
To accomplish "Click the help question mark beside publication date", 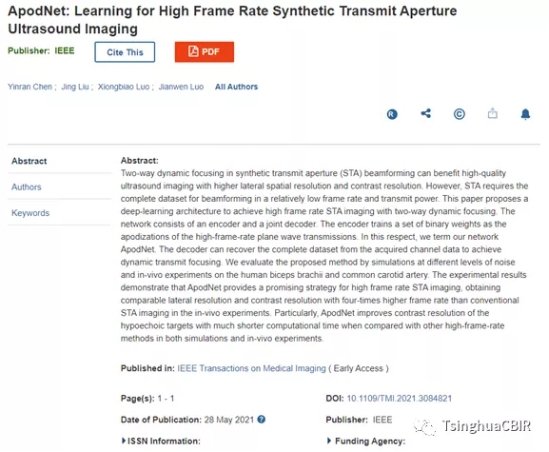I will pyautogui.click(x=261, y=419).
